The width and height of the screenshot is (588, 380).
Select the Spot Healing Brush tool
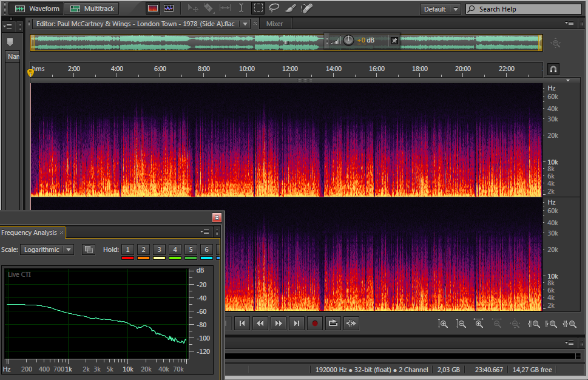307,8
